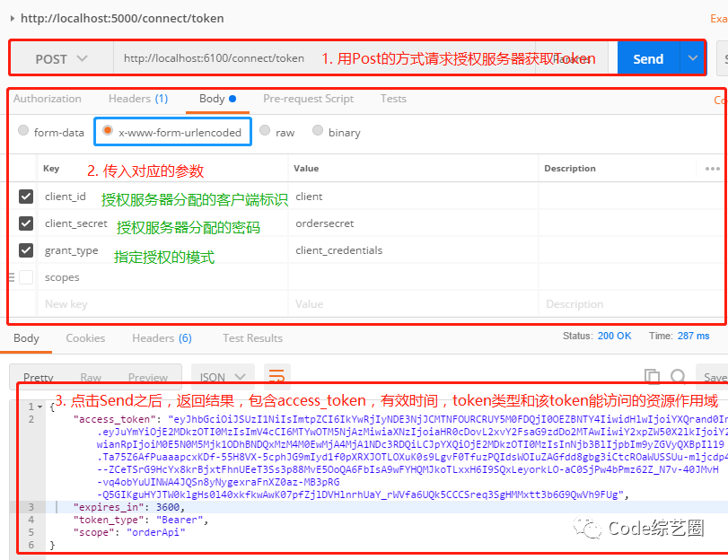Uncheck the client_id parameter checkbox
Viewport: 728px width, 560px height.
[x=26, y=197]
